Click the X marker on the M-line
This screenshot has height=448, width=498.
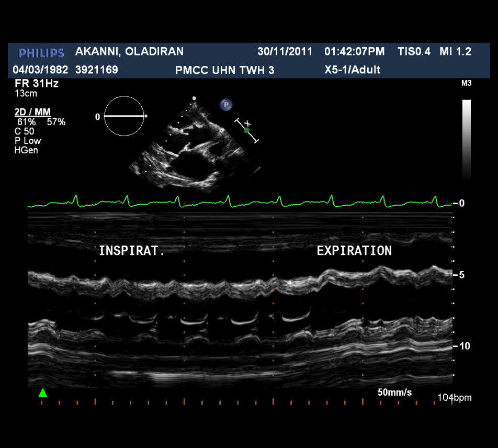click(247, 124)
